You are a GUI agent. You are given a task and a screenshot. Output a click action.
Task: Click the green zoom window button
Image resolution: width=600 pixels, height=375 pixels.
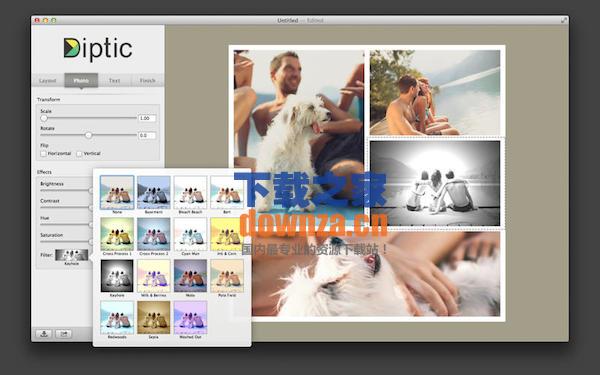pos(54,20)
